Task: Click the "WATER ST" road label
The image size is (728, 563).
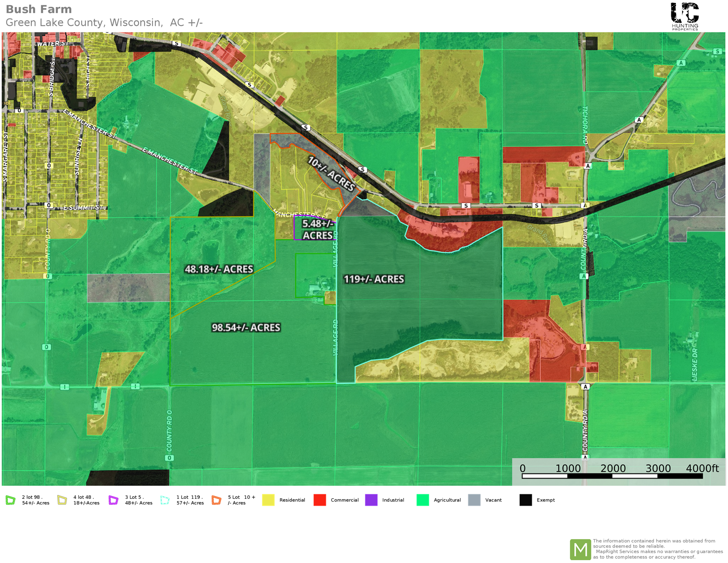Action: pyautogui.click(x=53, y=44)
